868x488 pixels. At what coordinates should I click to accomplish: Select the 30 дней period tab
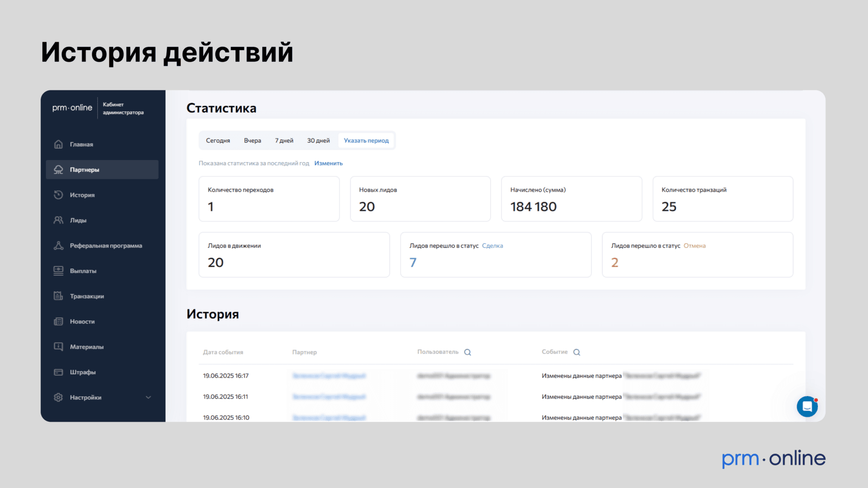pyautogui.click(x=318, y=140)
